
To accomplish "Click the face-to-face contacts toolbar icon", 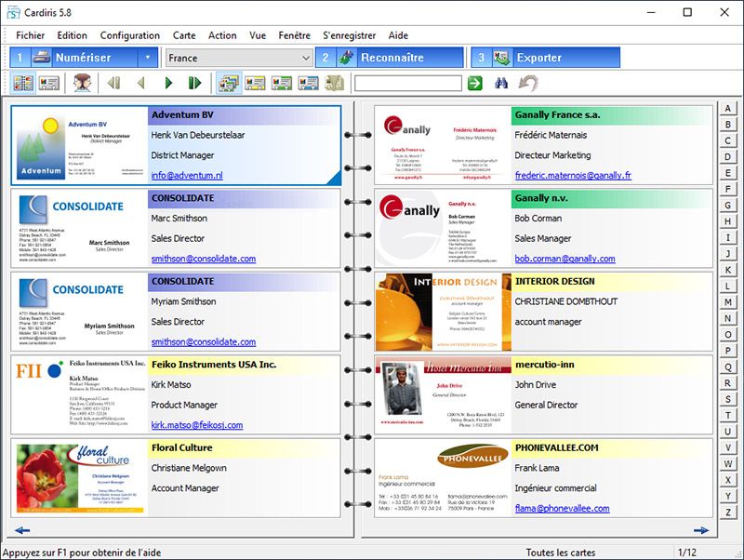I will pyautogui.click(x=83, y=84).
